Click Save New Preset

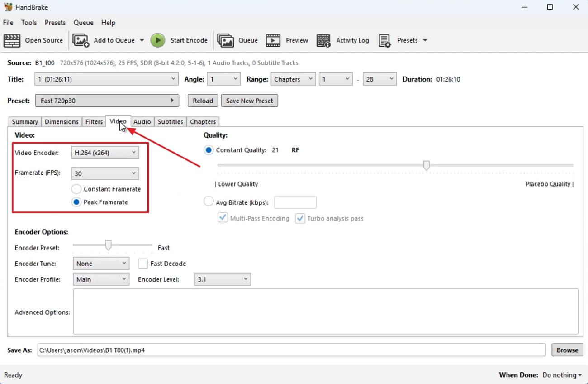[249, 100]
